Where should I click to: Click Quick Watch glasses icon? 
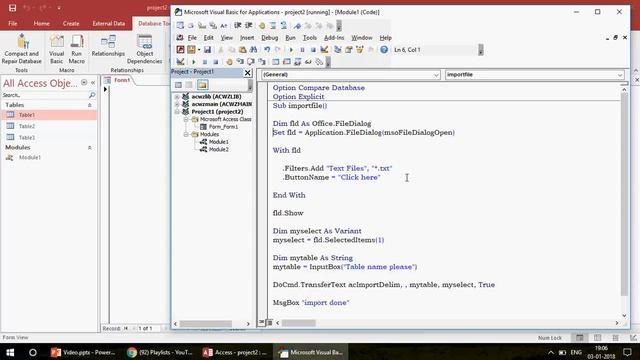tap(308, 62)
